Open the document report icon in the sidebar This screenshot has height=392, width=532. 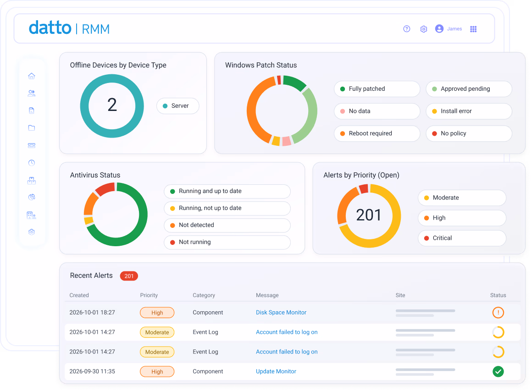click(x=32, y=110)
